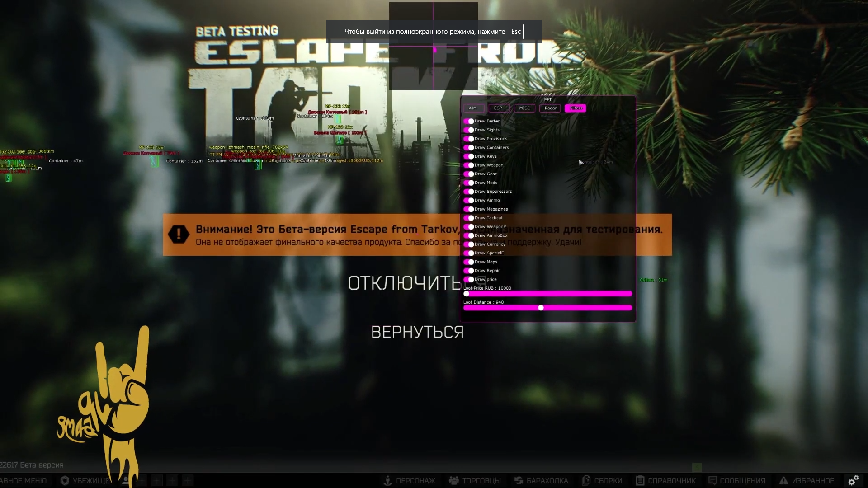Viewport: 868px width, 488px height.
Task: Open the settings gears icon
Action: 854,480
